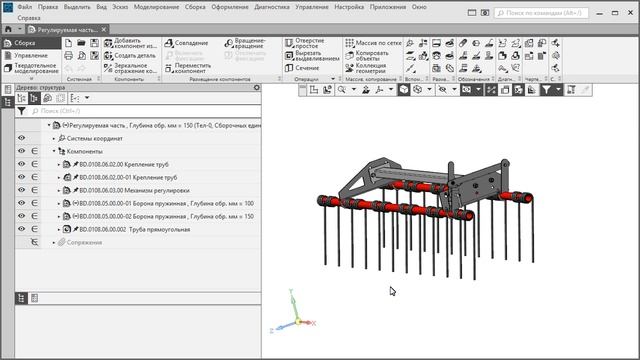640x360 pixels.
Task: Click the filter funnel icon in view toolbar
Action: tap(546, 90)
